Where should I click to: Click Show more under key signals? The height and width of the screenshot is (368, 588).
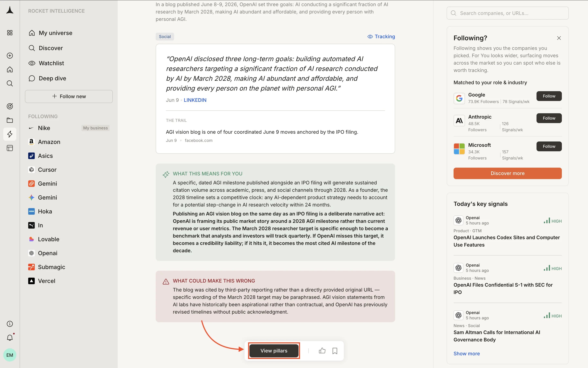point(466,353)
